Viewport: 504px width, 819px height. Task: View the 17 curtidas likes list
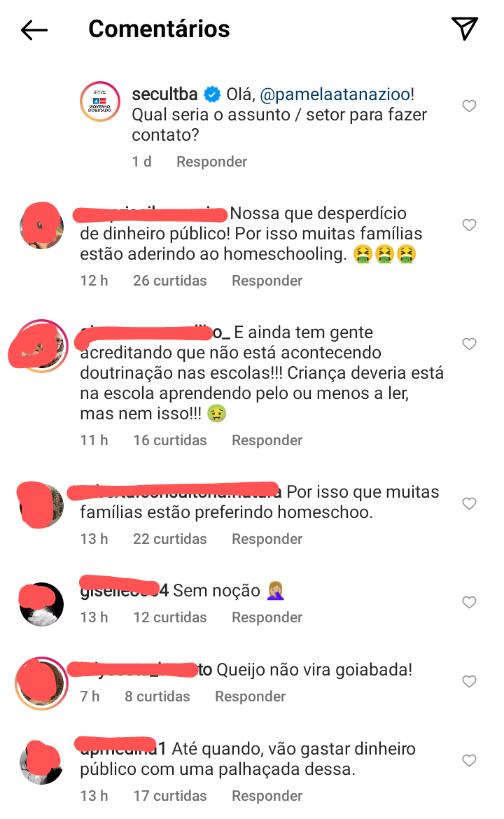[169, 796]
